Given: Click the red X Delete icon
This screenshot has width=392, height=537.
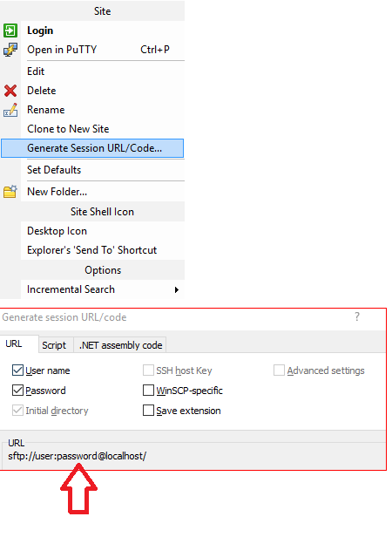Looking at the screenshot, I should tap(10, 91).
